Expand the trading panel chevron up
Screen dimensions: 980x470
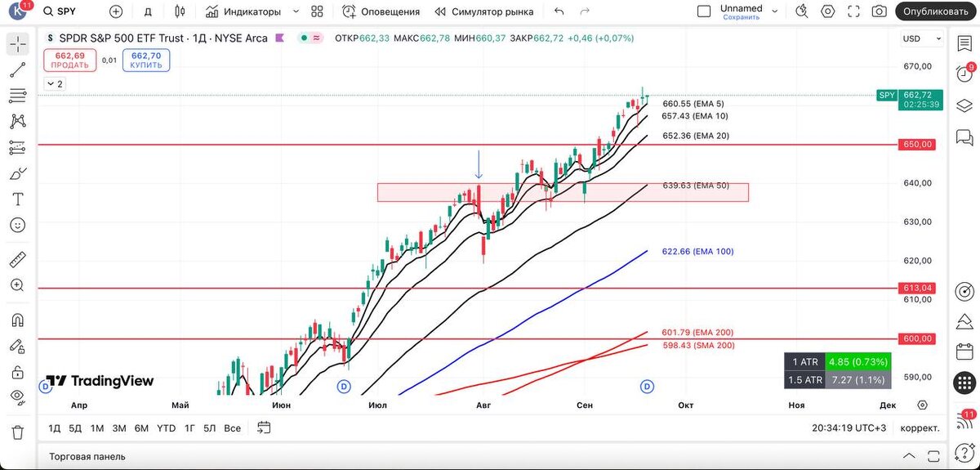click(910, 456)
